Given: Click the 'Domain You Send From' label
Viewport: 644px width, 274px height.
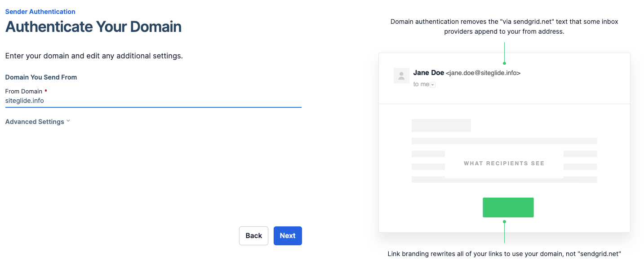Looking at the screenshot, I should click(x=41, y=77).
